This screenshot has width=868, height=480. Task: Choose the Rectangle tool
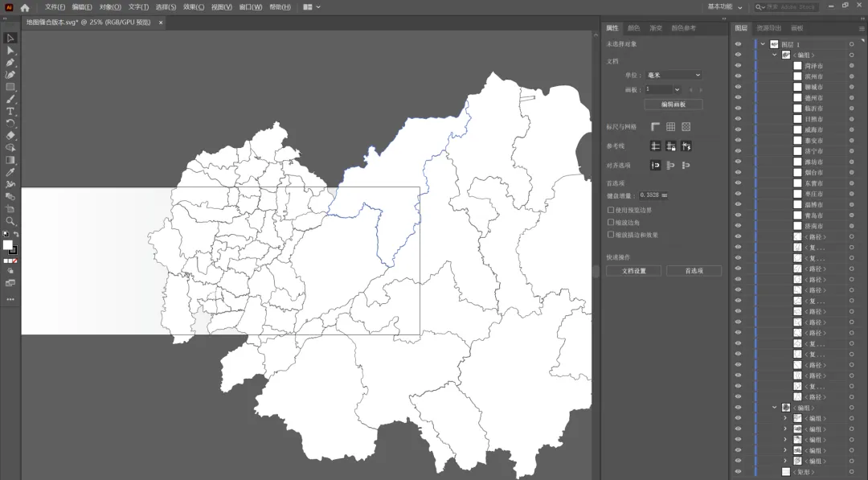[10, 87]
